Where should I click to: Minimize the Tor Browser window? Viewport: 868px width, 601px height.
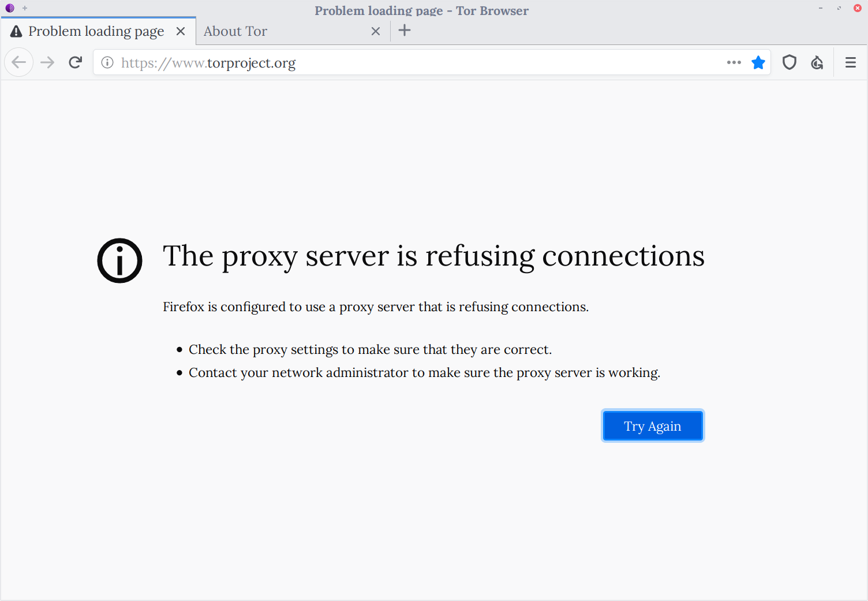[821, 8]
